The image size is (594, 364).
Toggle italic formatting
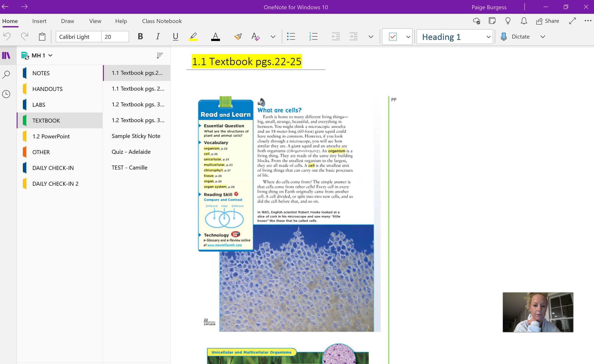(x=158, y=37)
